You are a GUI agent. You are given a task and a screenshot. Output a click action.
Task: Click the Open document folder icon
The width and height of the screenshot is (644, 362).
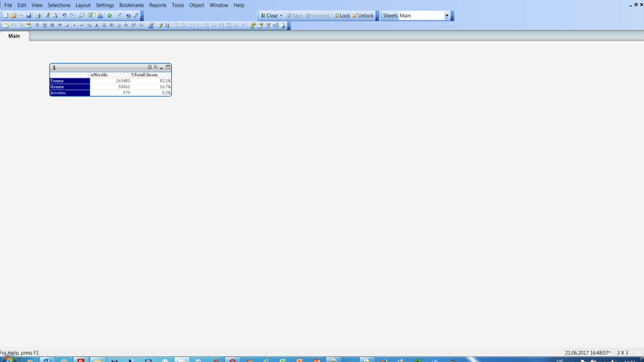coord(14,16)
